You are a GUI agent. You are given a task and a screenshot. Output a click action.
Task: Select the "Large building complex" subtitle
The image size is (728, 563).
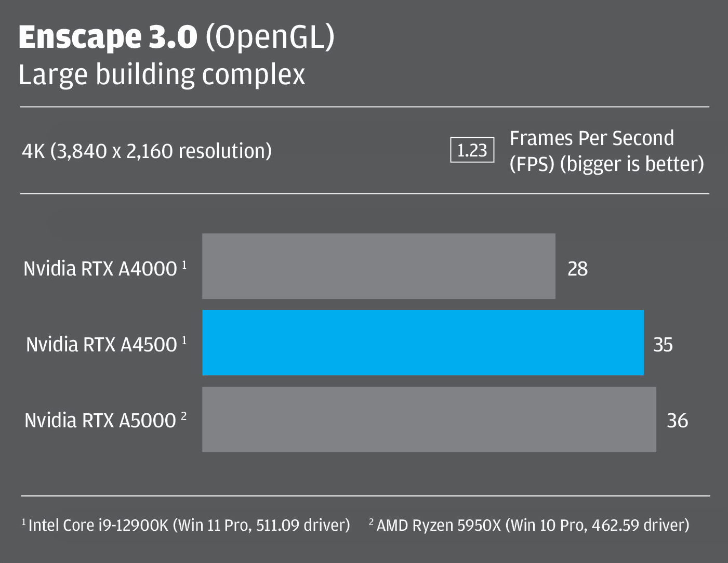tap(162, 75)
